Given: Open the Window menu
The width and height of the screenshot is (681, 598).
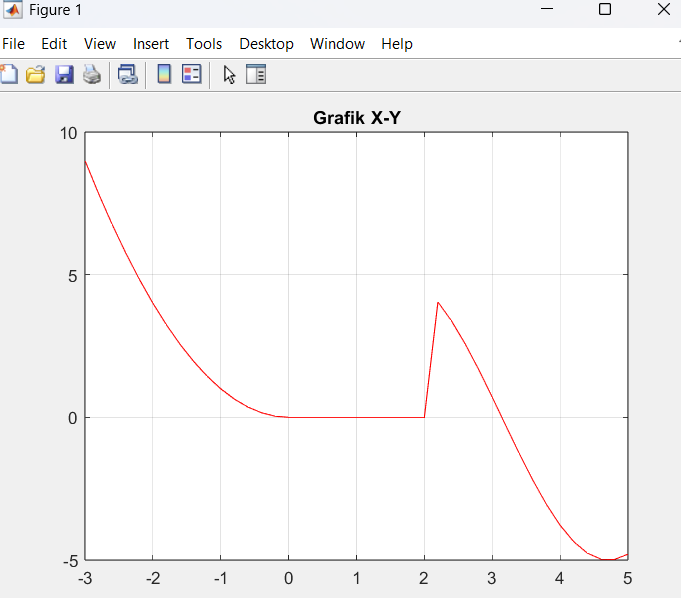Looking at the screenshot, I should 337,44.
